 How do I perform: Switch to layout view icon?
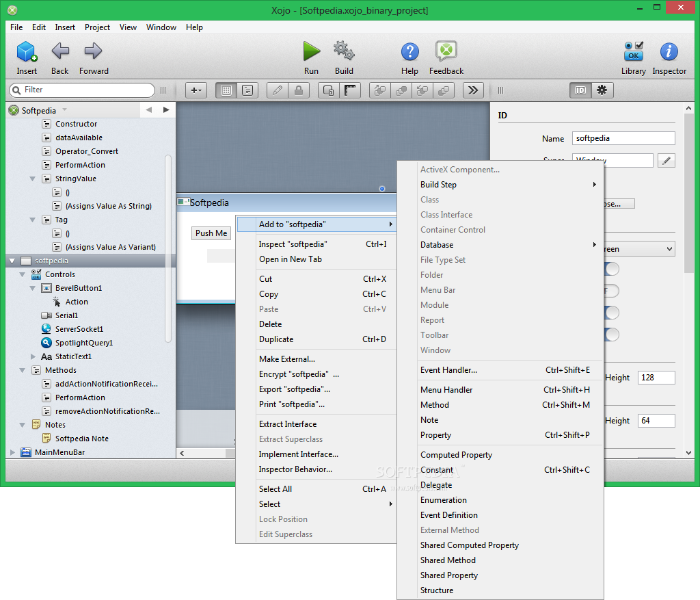[226, 90]
